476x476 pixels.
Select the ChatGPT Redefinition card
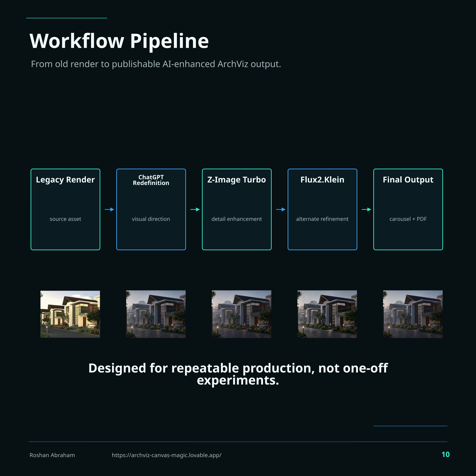[151, 209]
